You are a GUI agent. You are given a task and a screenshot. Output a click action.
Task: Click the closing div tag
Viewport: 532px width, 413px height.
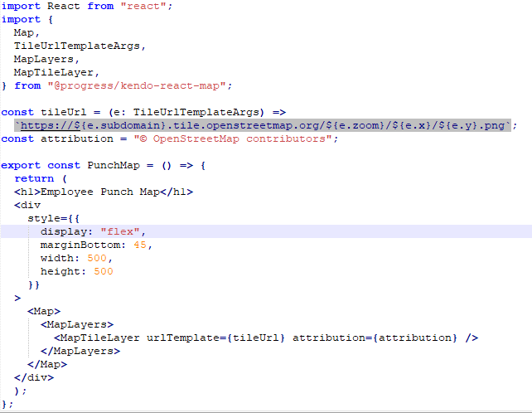click(34, 377)
